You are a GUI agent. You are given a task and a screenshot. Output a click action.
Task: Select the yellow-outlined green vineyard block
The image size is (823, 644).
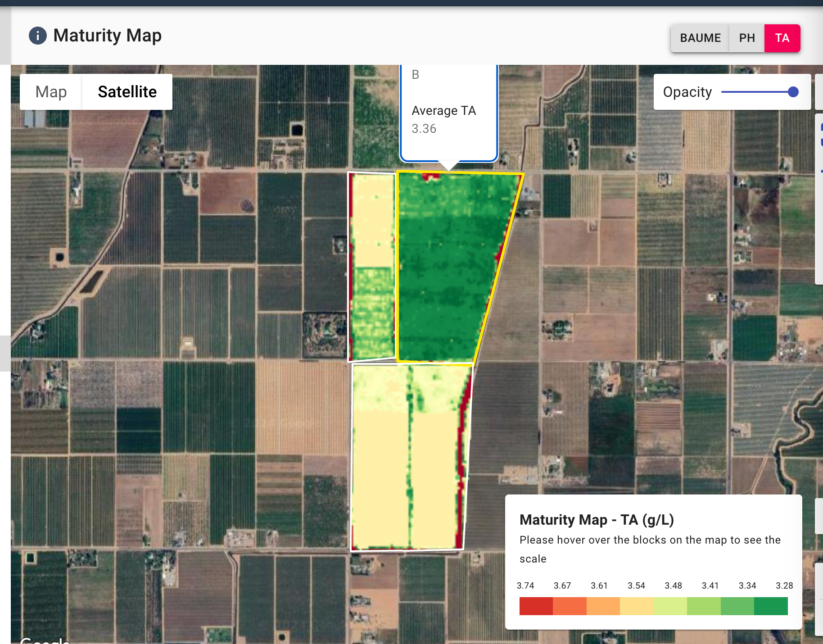pyautogui.click(x=450, y=270)
